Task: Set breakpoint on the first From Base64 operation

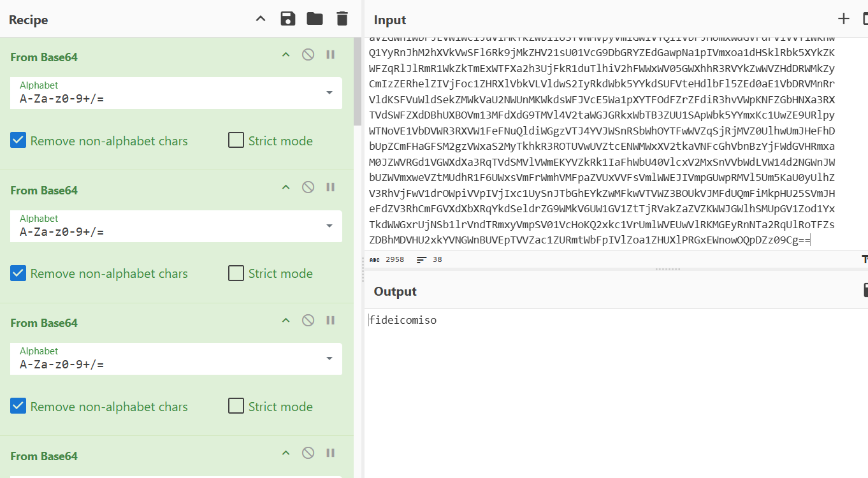Action: 330,55
